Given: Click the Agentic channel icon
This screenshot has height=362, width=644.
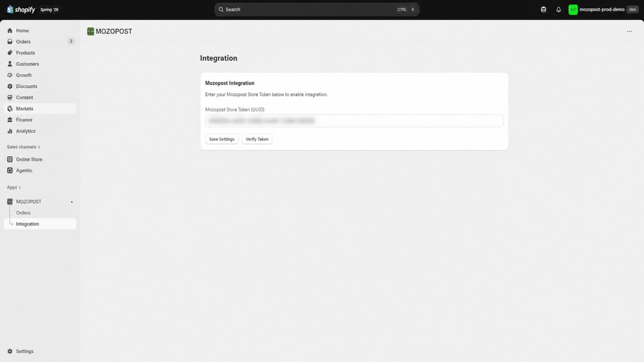Looking at the screenshot, I should pos(10,171).
